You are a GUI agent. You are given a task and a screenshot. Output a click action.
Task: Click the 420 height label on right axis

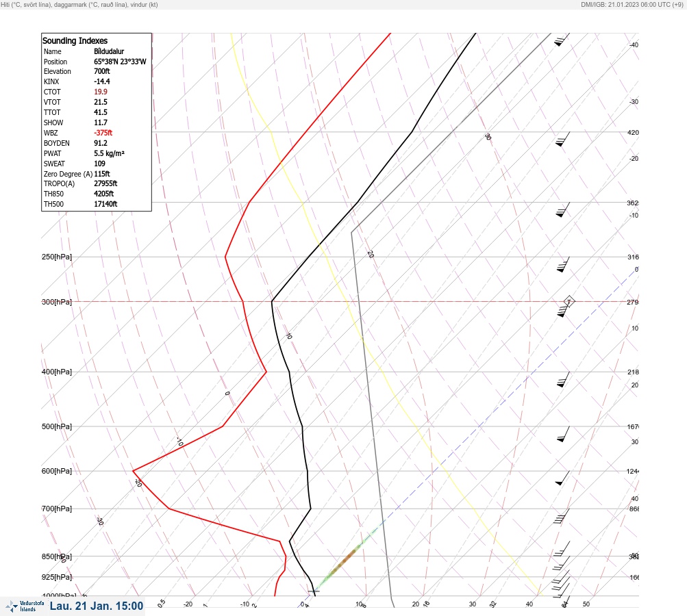click(x=633, y=132)
